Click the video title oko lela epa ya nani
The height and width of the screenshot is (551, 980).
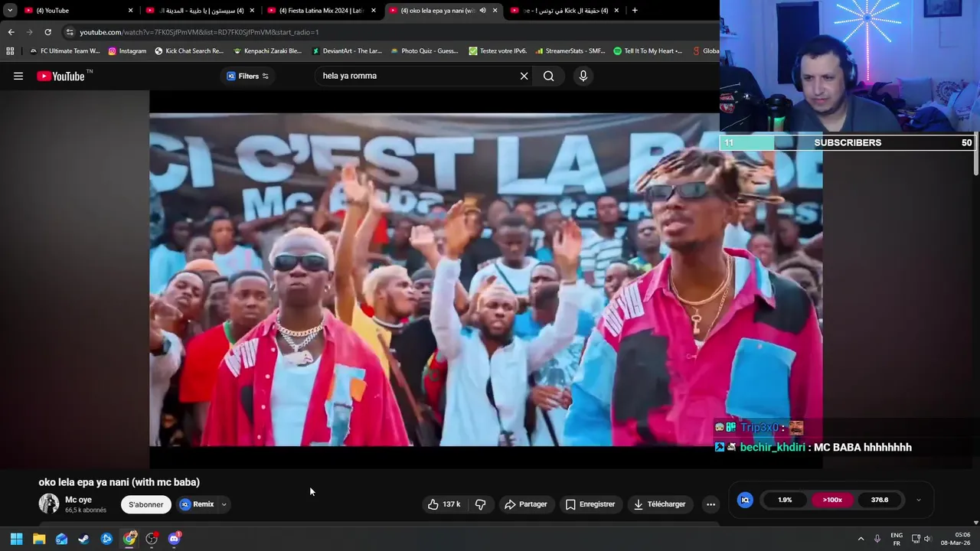coord(119,482)
